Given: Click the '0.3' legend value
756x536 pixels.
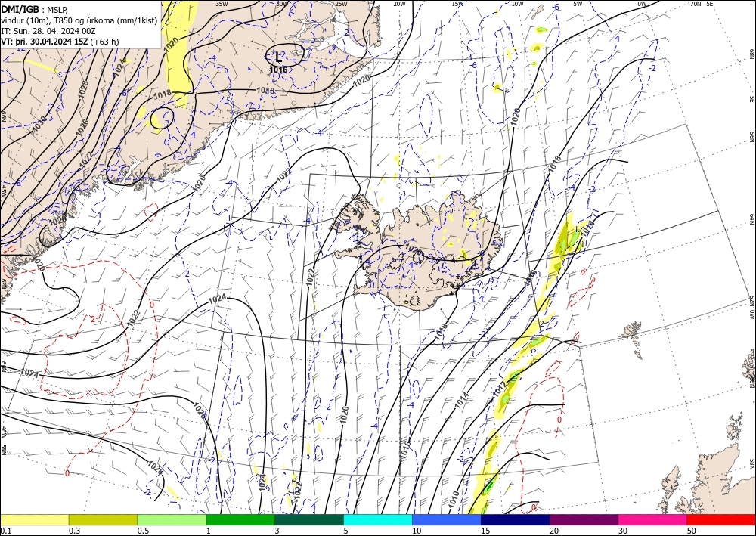Looking at the screenshot, I should tap(74, 531).
